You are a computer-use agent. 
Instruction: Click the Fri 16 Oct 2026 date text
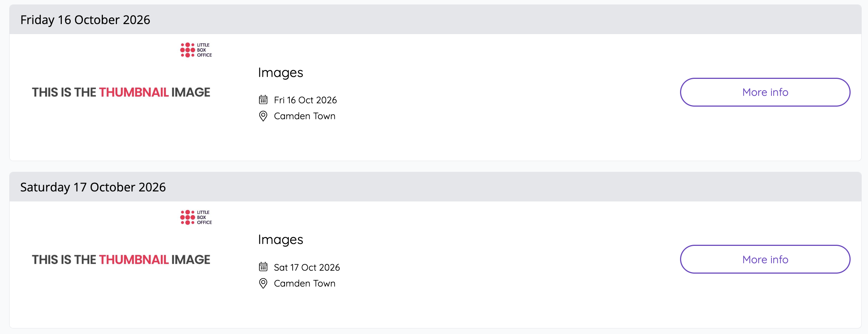click(305, 100)
